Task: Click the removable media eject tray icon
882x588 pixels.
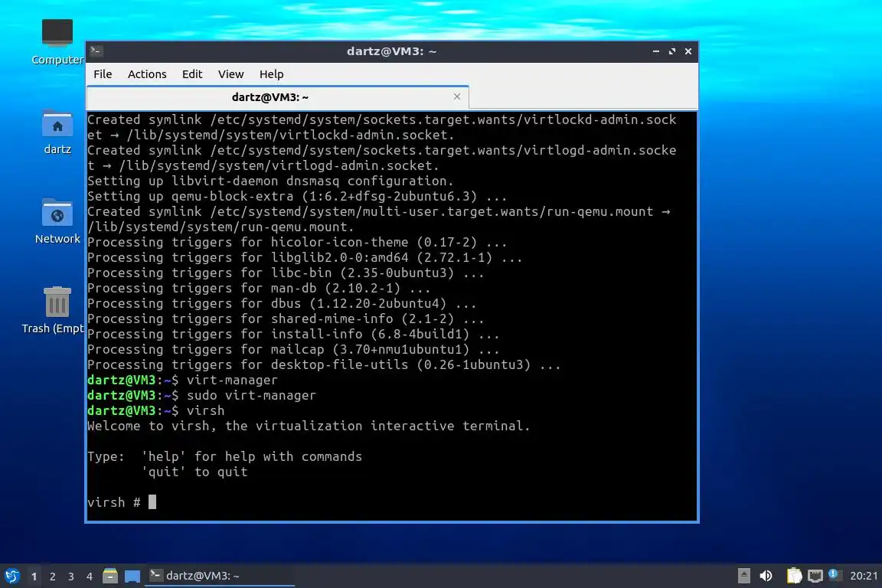Action: (743, 576)
